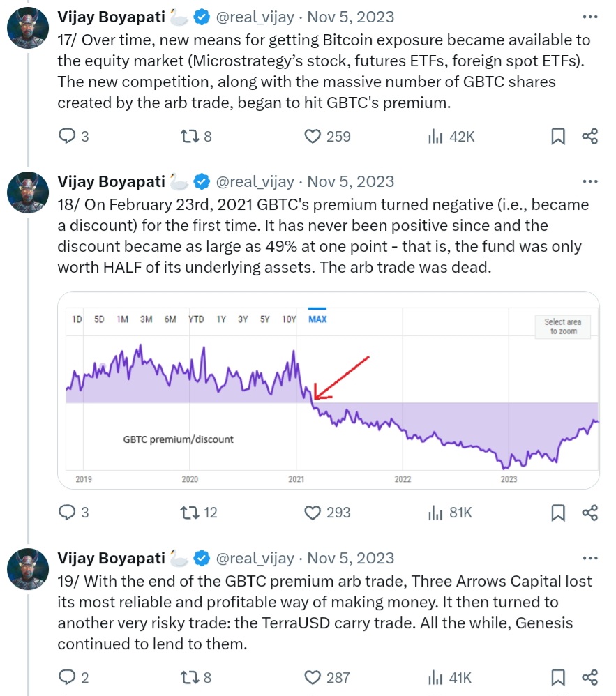The width and height of the screenshot is (616, 696).
Task: Switch chart range to YTD
Action: coord(196,319)
